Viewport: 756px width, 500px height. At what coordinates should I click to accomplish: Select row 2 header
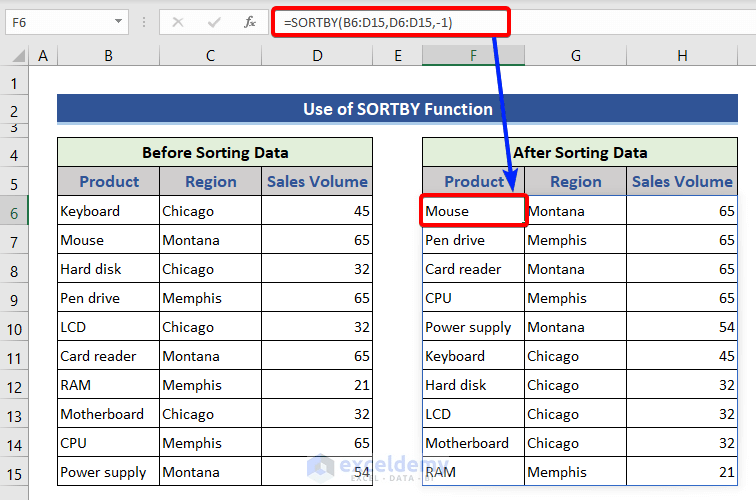14,111
